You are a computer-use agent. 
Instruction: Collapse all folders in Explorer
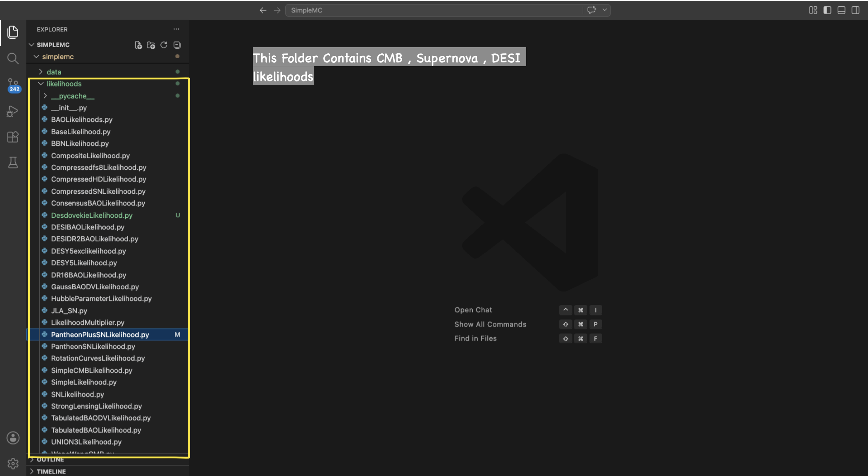177,45
